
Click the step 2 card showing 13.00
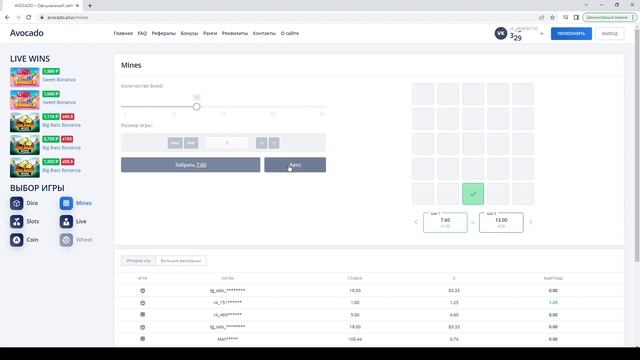click(x=501, y=222)
